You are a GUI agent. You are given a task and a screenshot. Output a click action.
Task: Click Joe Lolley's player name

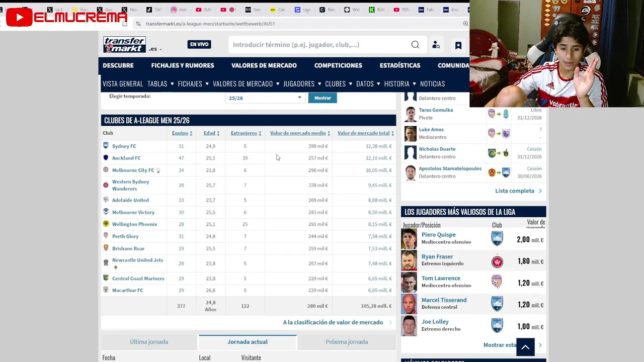(x=435, y=322)
